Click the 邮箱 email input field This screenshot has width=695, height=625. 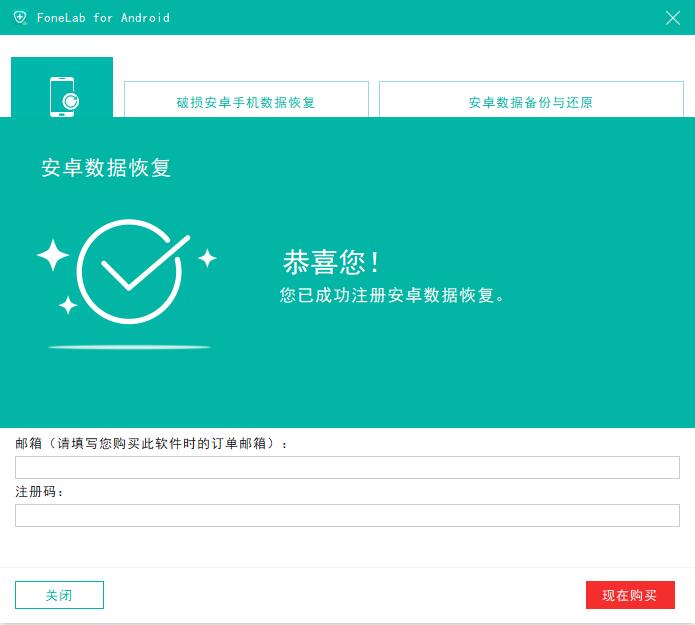click(347, 467)
